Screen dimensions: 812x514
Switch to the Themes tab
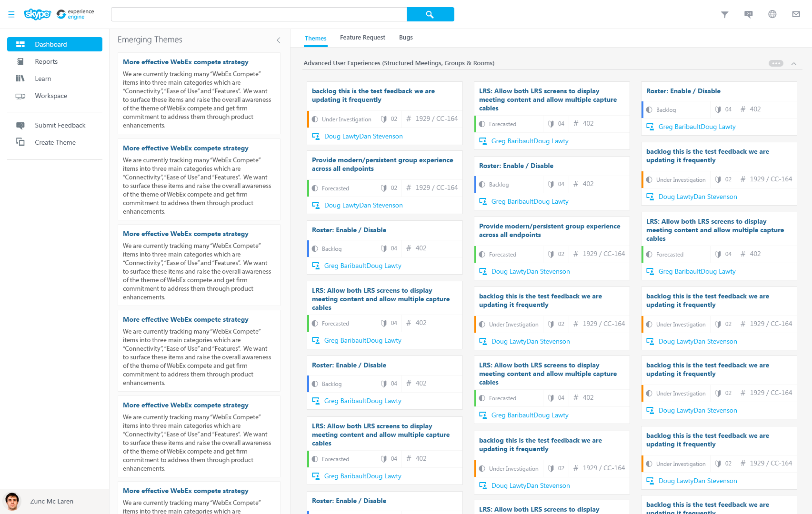pyautogui.click(x=316, y=39)
